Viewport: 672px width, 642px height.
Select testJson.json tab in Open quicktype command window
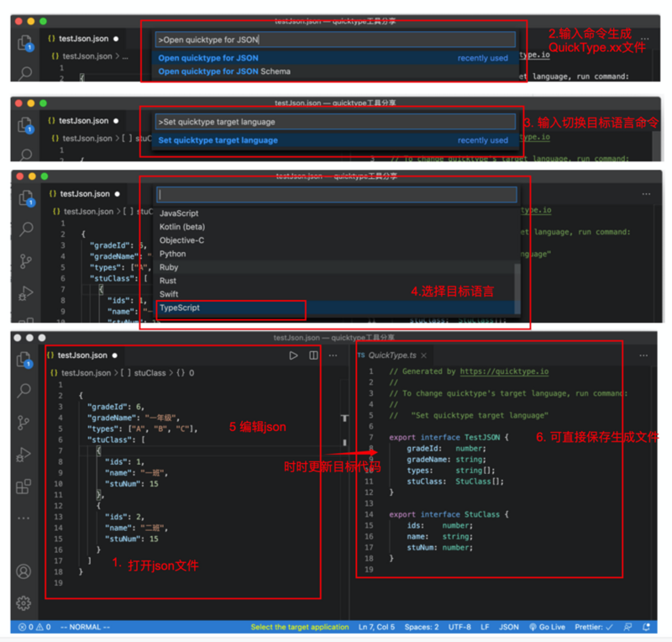click(83, 39)
